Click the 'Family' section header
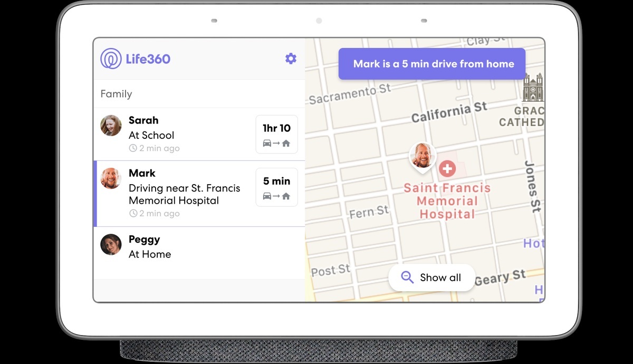Screen dimensions: 633x364 coord(116,94)
